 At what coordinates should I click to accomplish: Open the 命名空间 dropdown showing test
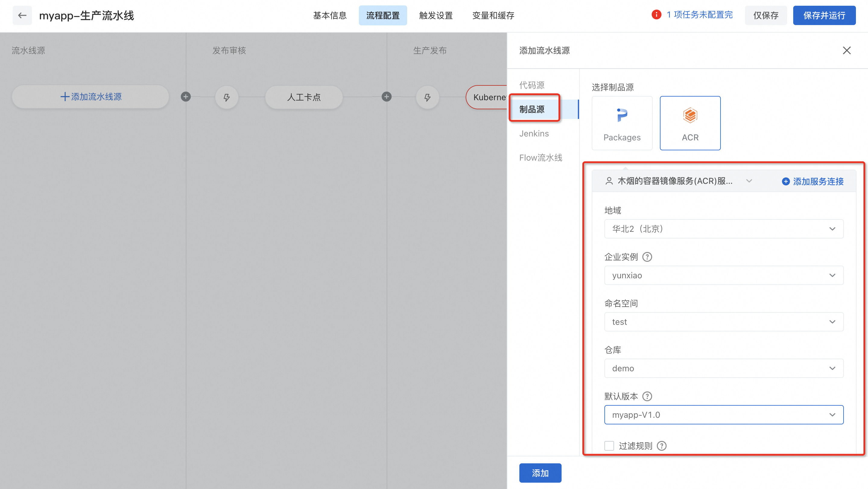click(x=724, y=322)
